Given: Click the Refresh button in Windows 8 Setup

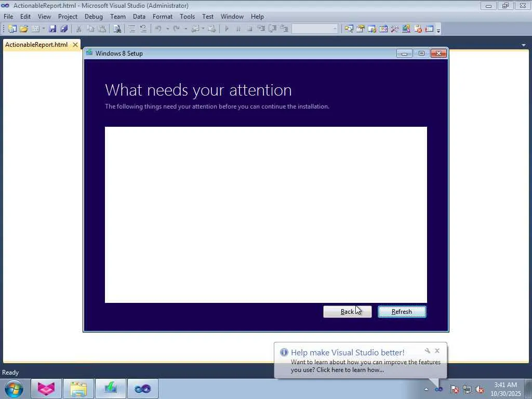Looking at the screenshot, I should (x=402, y=312).
